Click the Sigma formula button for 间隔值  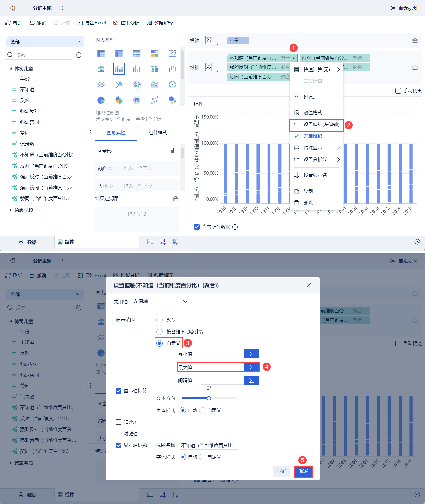pos(251,380)
